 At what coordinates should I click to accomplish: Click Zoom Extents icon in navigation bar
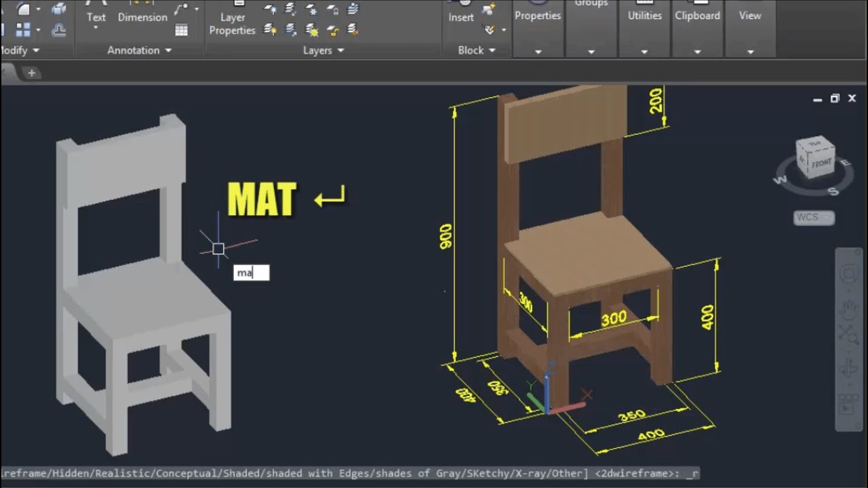click(x=848, y=334)
